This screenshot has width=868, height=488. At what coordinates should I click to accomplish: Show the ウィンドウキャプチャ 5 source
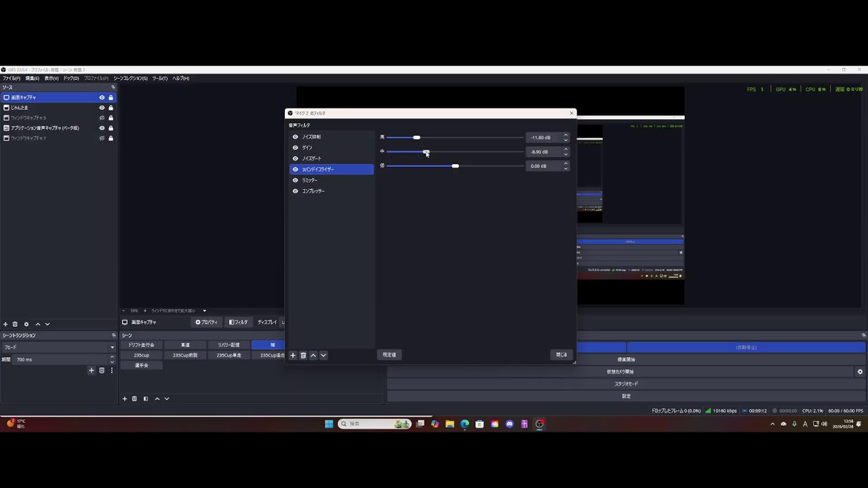point(102,118)
